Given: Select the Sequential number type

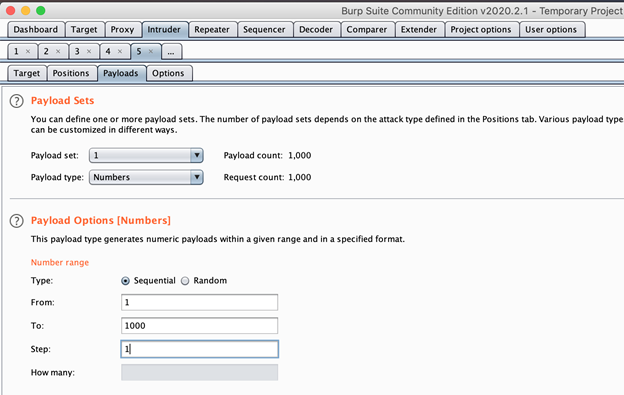Looking at the screenshot, I should [x=125, y=281].
